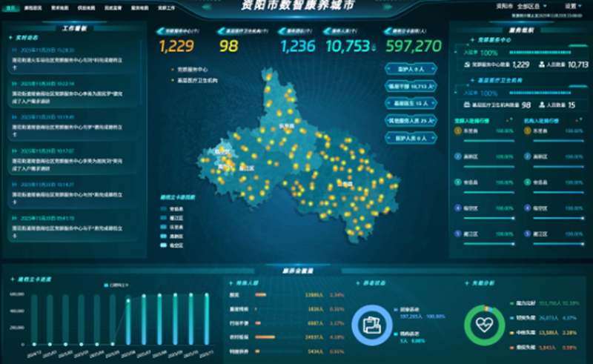593x364 pixels.
Task: Click the arrow icon above the 597,270 statistic
Action: click(x=388, y=32)
